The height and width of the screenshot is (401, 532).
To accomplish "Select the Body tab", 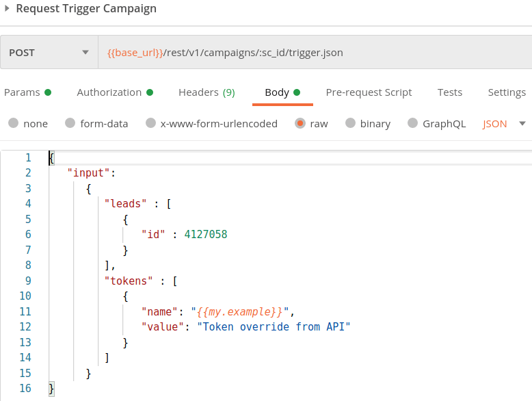I will point(282,92).
